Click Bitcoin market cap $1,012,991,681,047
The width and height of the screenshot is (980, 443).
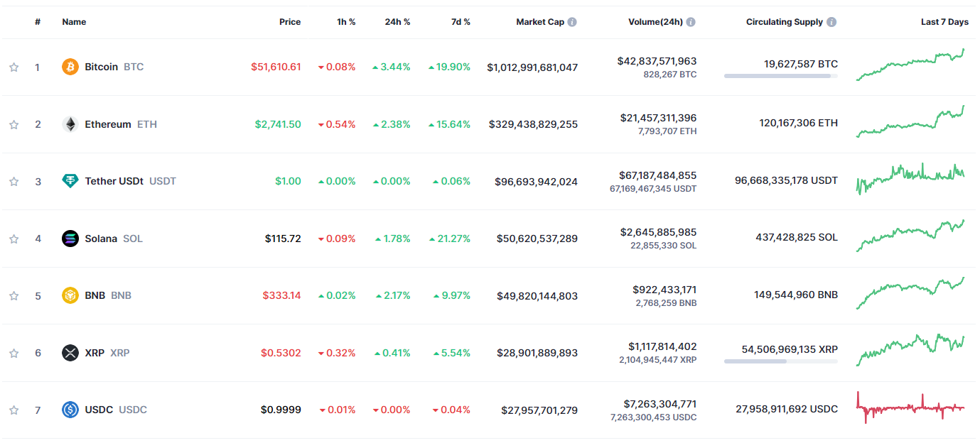[x=532, y=67]
